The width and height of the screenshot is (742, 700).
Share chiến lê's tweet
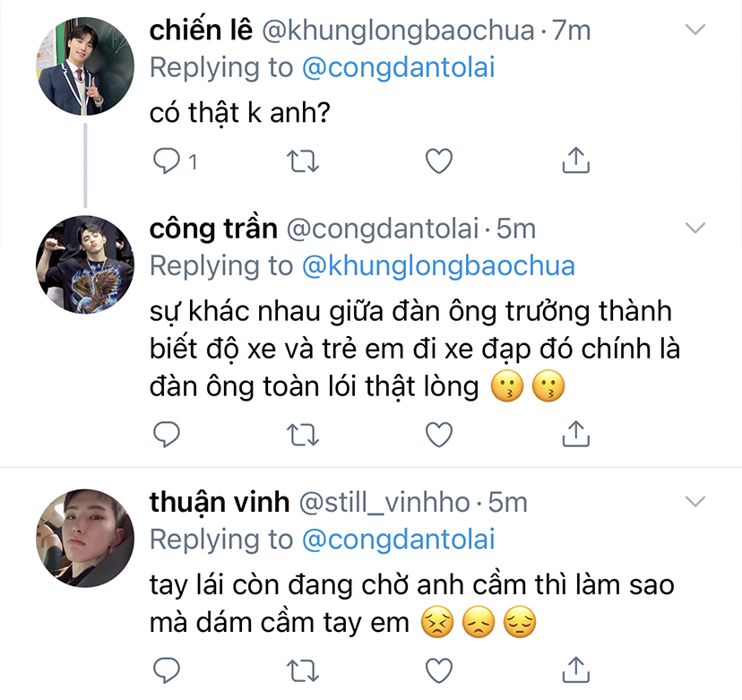coord(575,161)
